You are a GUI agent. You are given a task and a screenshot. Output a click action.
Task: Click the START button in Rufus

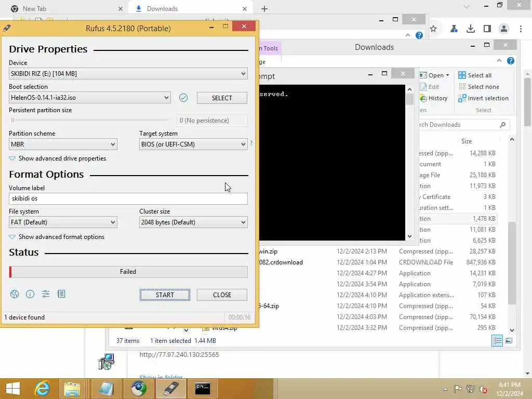165,295
